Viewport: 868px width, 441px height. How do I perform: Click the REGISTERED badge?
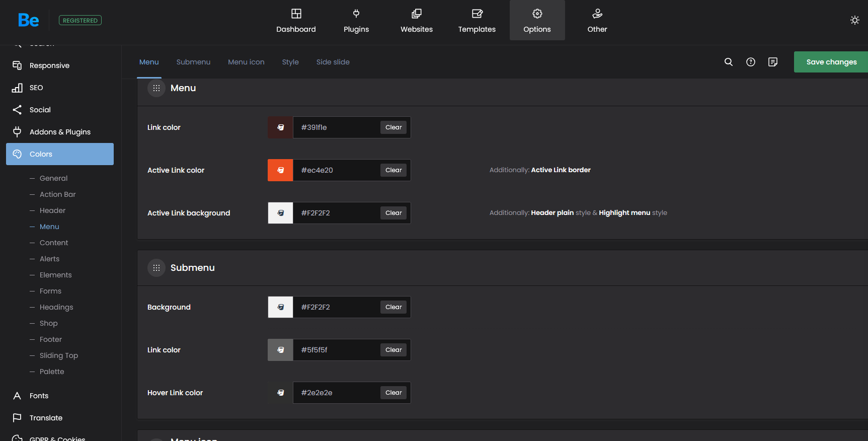pyautogui.click(x=81, y=20)
